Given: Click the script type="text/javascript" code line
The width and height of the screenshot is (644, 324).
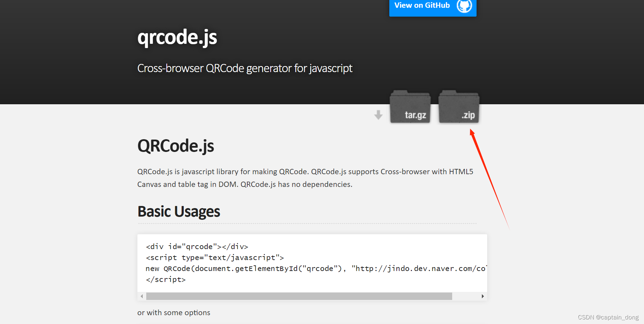Looking at the screenshot, I should pyautogui.click(x=215, y=258).
